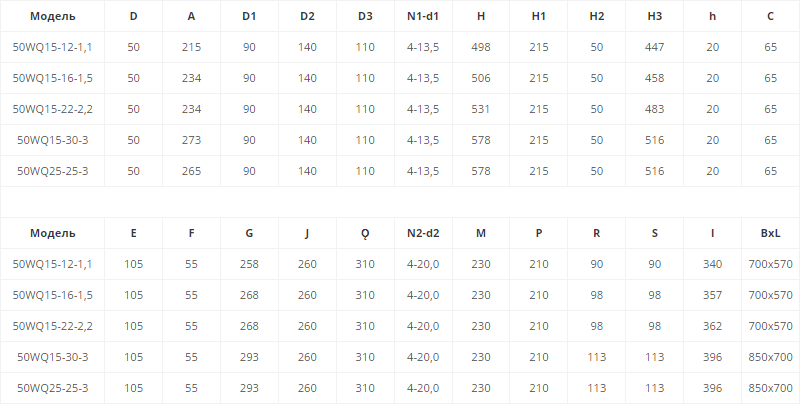Click the value 498 in H column
Image resolution: width=800 pixels, height=405 pixels.
pyautogui.click(x=481, y=47)
